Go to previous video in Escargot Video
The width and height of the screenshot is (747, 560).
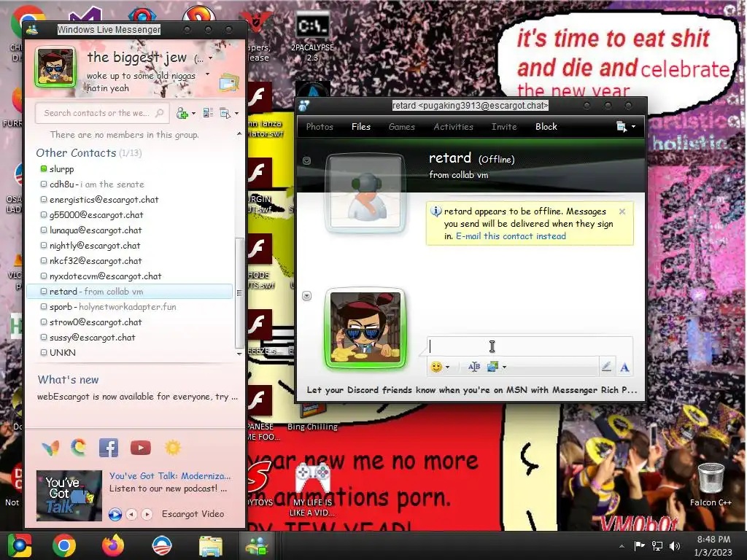[x=131, y=514]
